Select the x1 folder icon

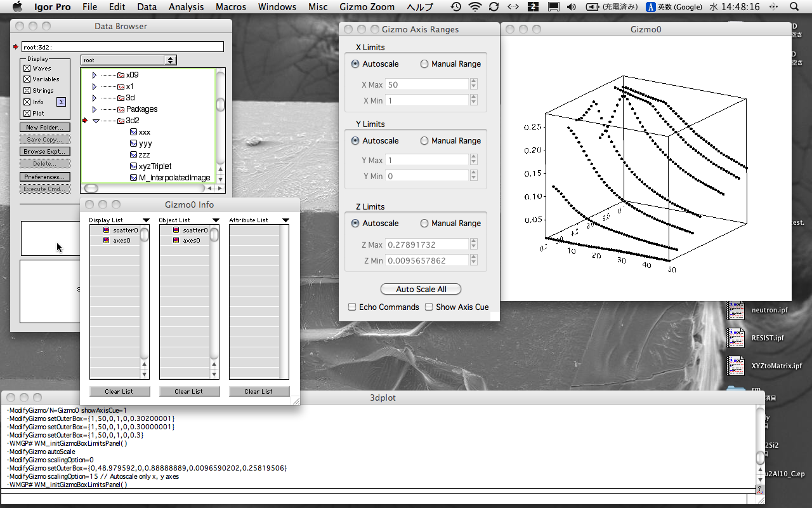click(x=121, y=86)
